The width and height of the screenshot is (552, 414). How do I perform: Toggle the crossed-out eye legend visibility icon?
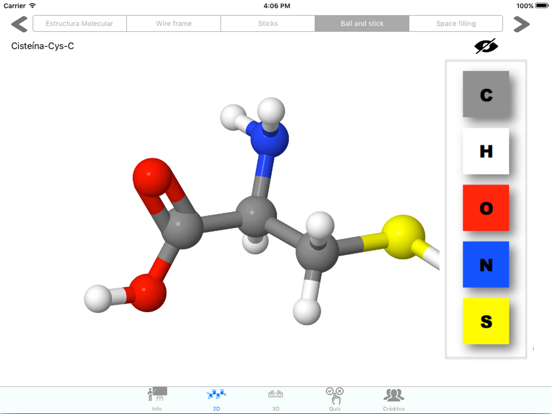point(486,46)
